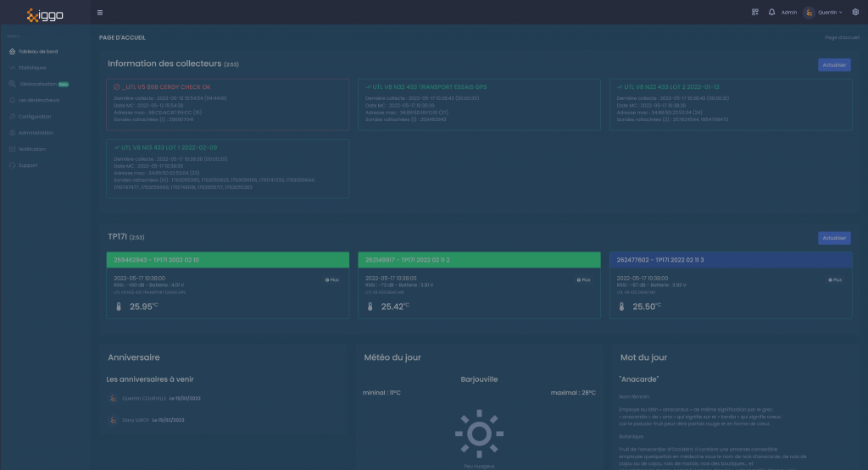This screenshot has width=868, height=470.
Task: Expand the Quentin user dropdown
Action: (830, 12)
